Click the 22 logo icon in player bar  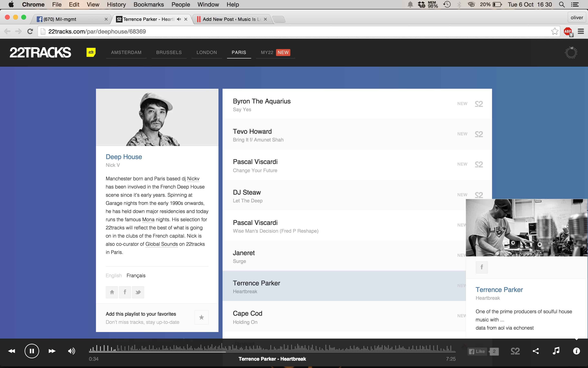(515, 351)
